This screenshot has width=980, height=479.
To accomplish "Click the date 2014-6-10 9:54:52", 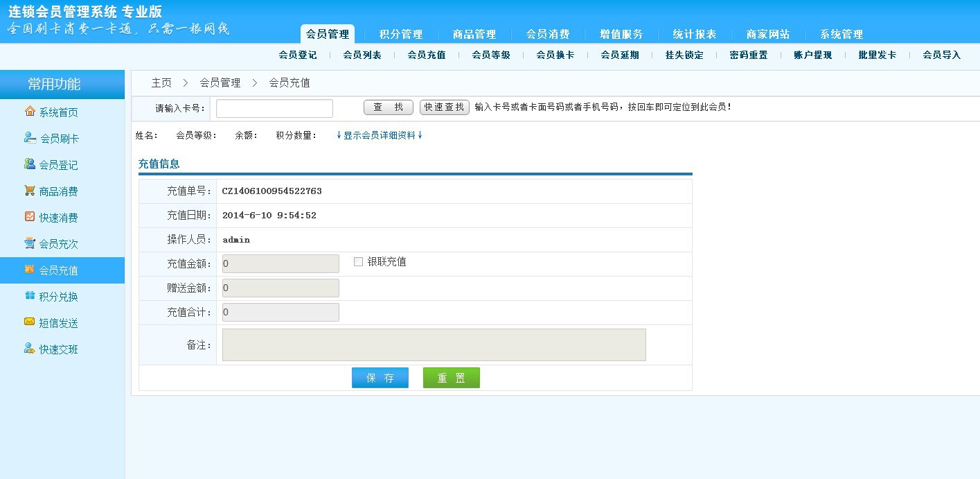I will [x=269, y=215].
